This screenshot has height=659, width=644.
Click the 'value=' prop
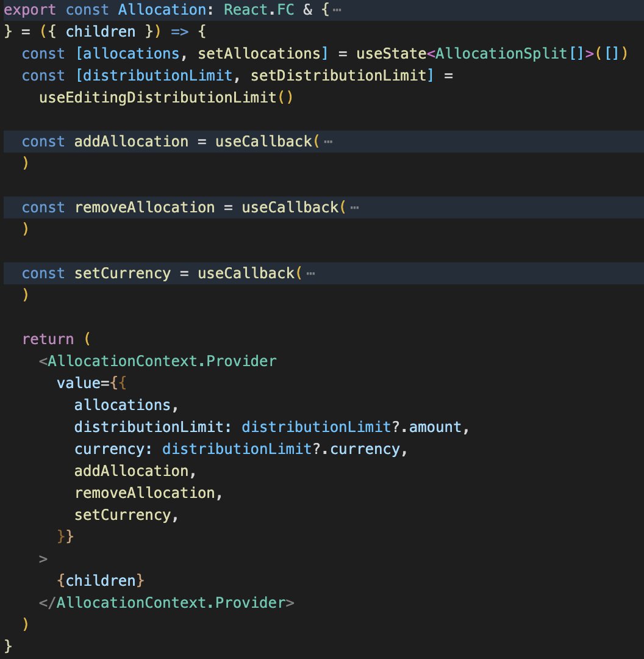point(83,383)
